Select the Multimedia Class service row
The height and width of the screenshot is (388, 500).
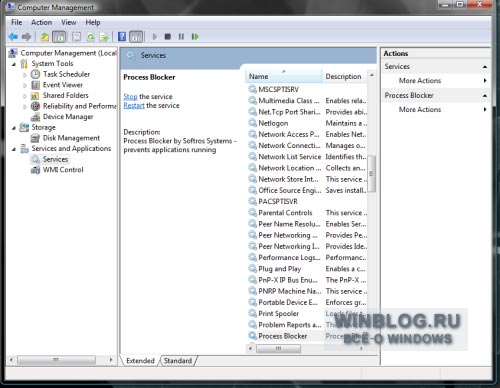[x=307, y=101]
